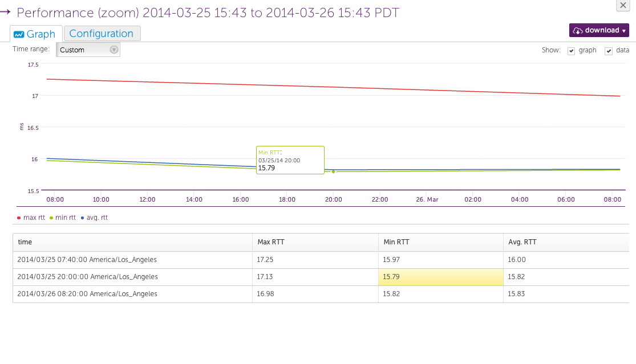This screenshot has width=636, height=364.
Task: Click Max RTT value 16.98
Action: tap(265, 294)
